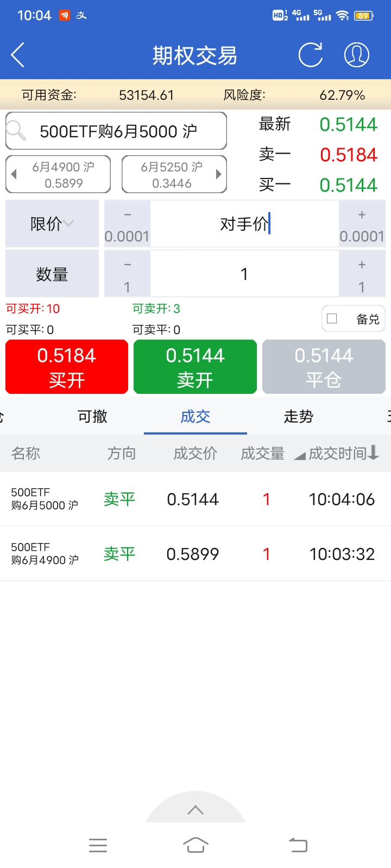Screen dimensions: 391x868
Task: Enable the 备兑 checkbox
Action: point(332,319)
